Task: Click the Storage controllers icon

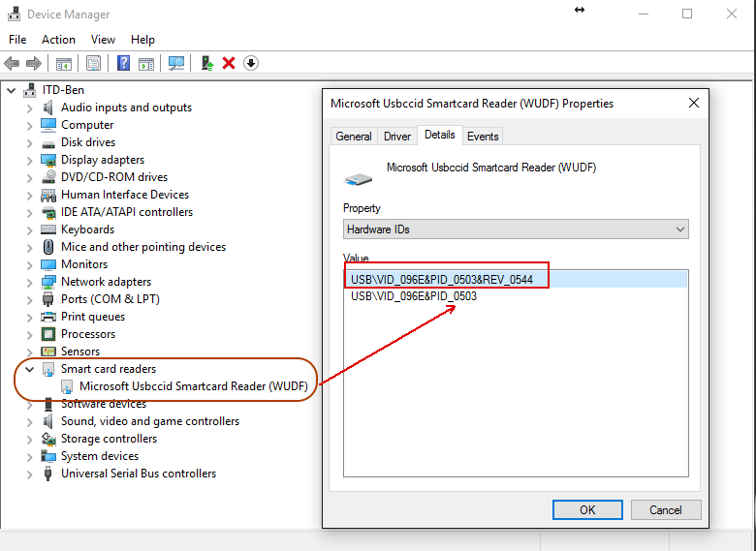Action: (x=48, y=439)
